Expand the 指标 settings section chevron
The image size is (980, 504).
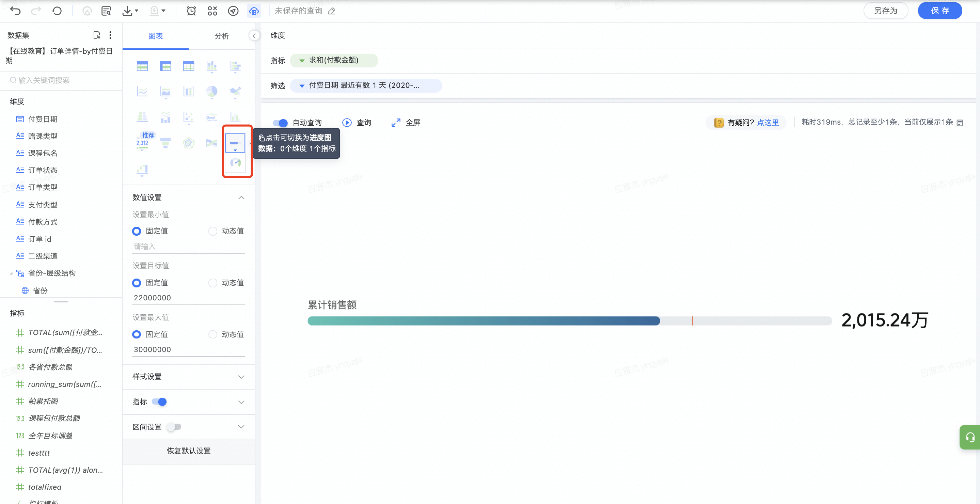(x=241, y=402)
